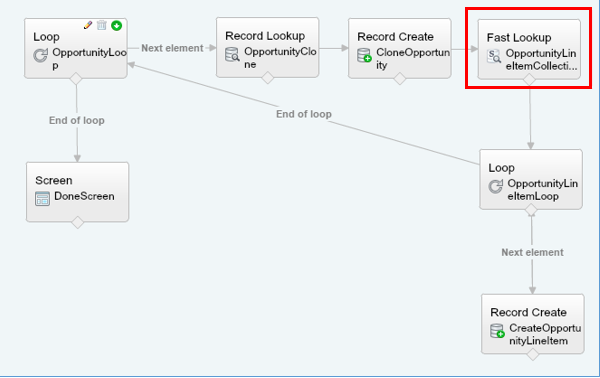The image size is (600, 378).
Task: Click the database search icon of OpportunityClone
Action: [x=232, y=54]
